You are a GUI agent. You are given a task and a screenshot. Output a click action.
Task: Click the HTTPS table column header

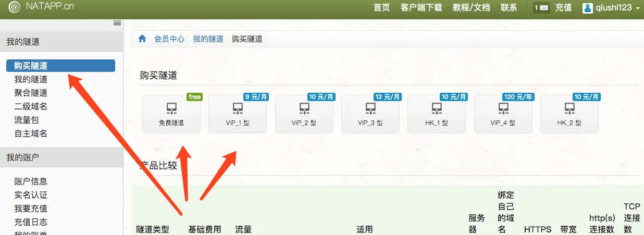tap(538, 229)
